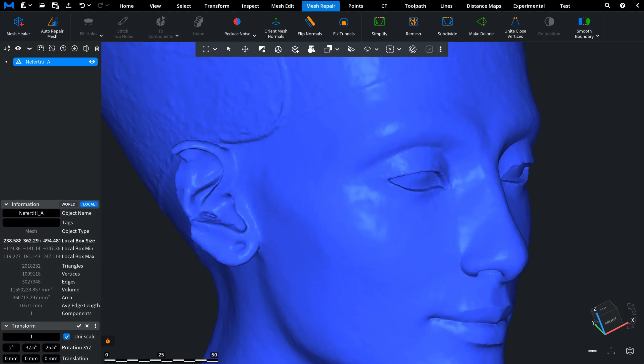The height and width of the screenshot is (364, 644).
Task: Move the selected object up in list
Action: [63, 48]
